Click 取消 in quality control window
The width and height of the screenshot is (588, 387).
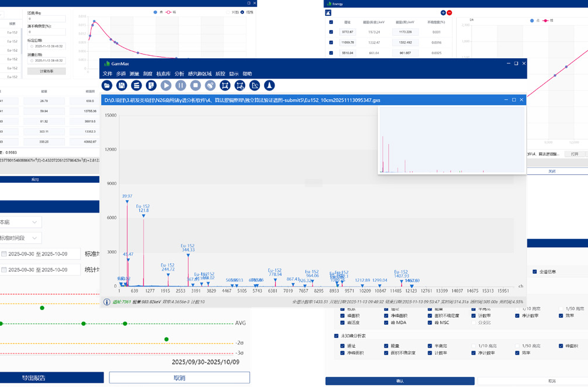coord(179,378)
